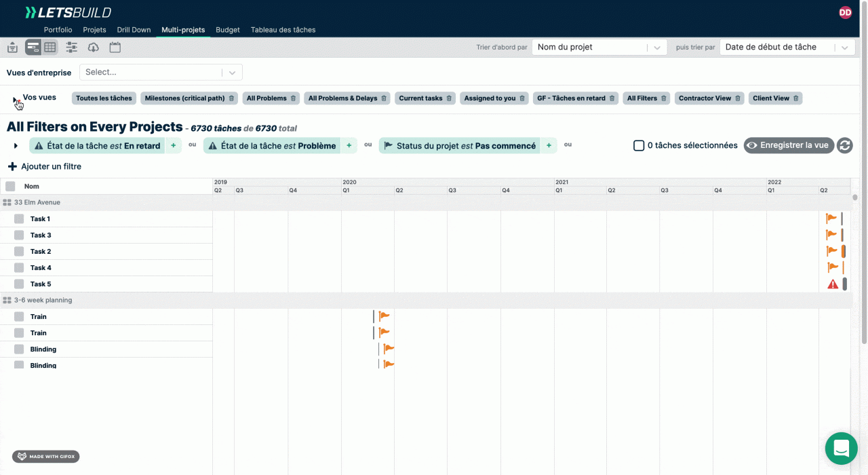Click the Task 5 problem marker on timeline

click(833, 284)
